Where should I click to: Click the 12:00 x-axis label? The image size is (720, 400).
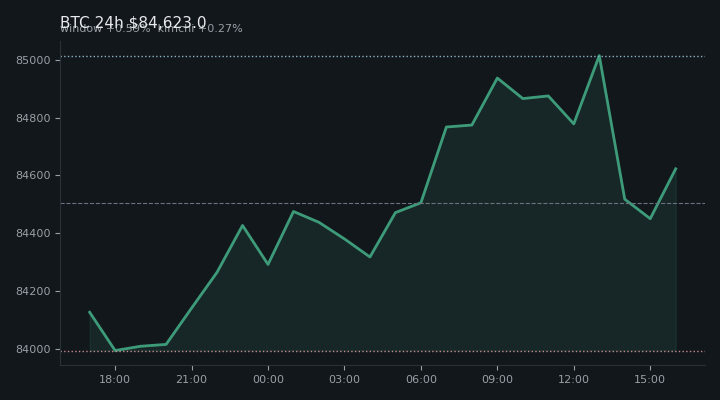[x=574, y=379]
